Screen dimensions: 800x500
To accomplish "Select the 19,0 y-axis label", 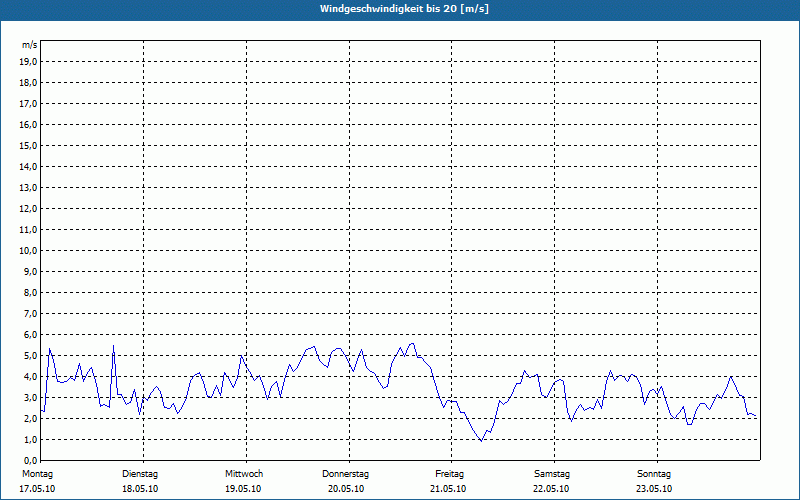I will tap(29, 62).
